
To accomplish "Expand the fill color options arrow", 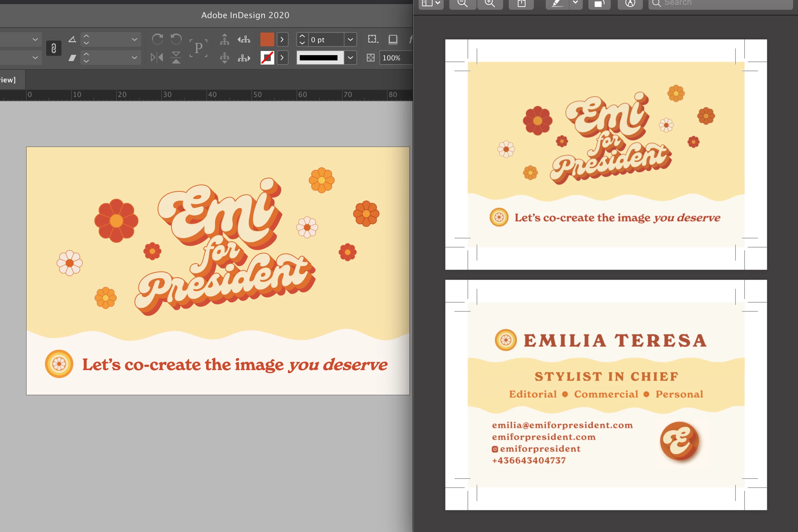I will 282,39.
